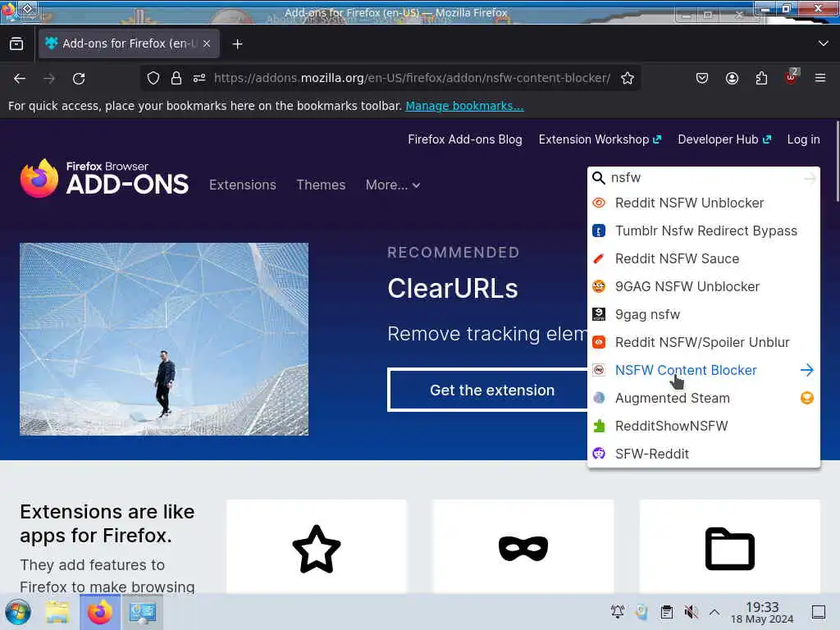840x630 pixels.
Task: Click the Firefox Add-ons logo
Action: tap(104, 178)
